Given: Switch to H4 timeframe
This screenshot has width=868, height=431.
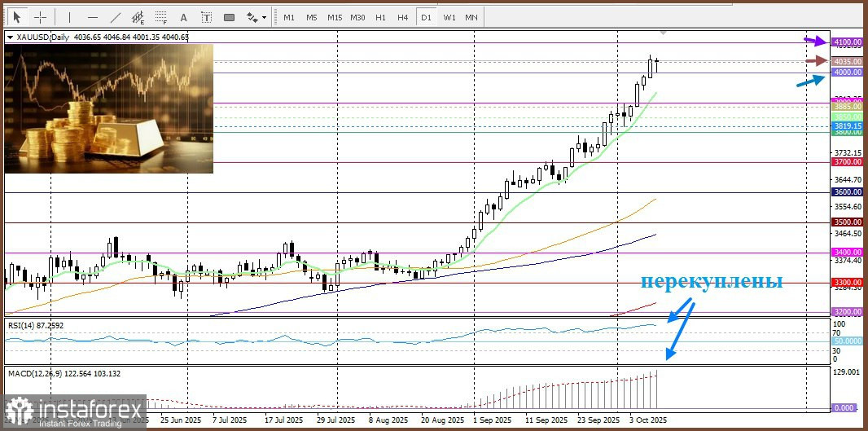Looking at the screenshot, I should tap(402, 17).
